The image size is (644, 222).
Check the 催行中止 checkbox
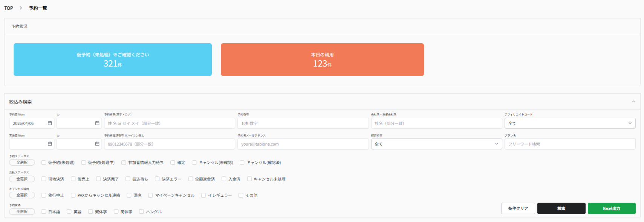[44, 195]
